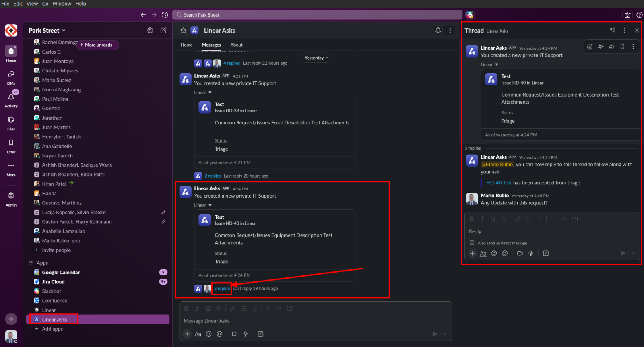
Task: Open send options arrow in thread reply
Action: tap(633, 253)
